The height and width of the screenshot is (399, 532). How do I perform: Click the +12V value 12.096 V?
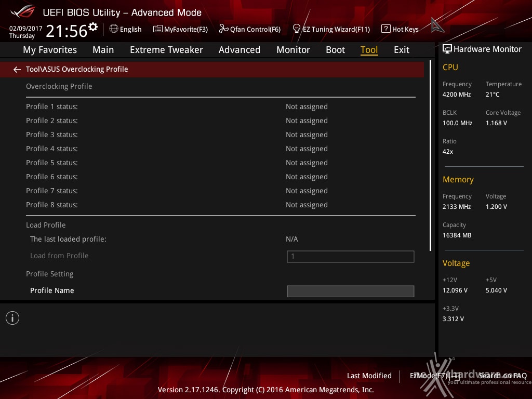pos(455,290)
